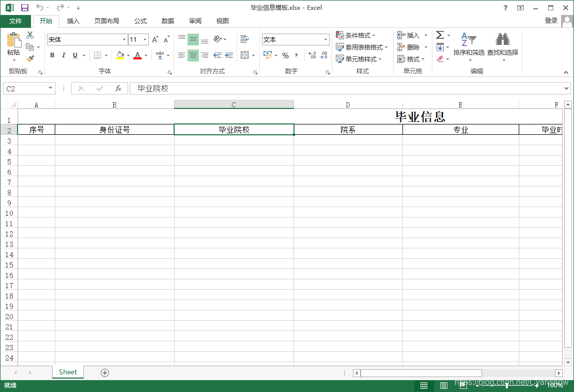The width and height of the screenshot is (574, 392).
Task: Click the Clear eraser icon
Action: [x=440, y=59]
